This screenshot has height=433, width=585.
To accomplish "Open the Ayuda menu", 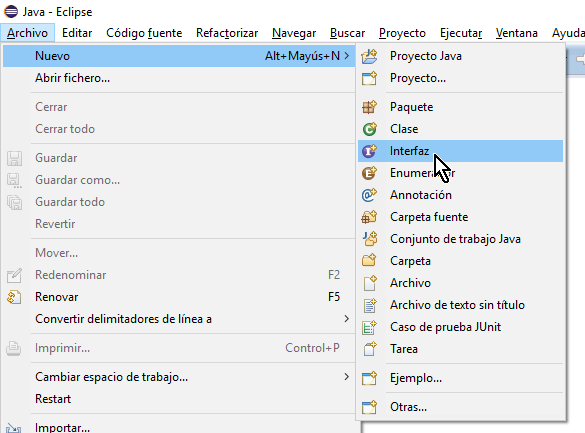I will 568,33.
